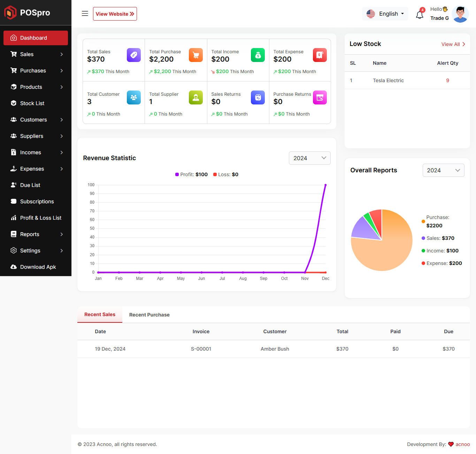Image resolution: width=476 pixels, height=454 pixels.
Task: Click the Total Customer blue people icon
Action: coord(133,97)
